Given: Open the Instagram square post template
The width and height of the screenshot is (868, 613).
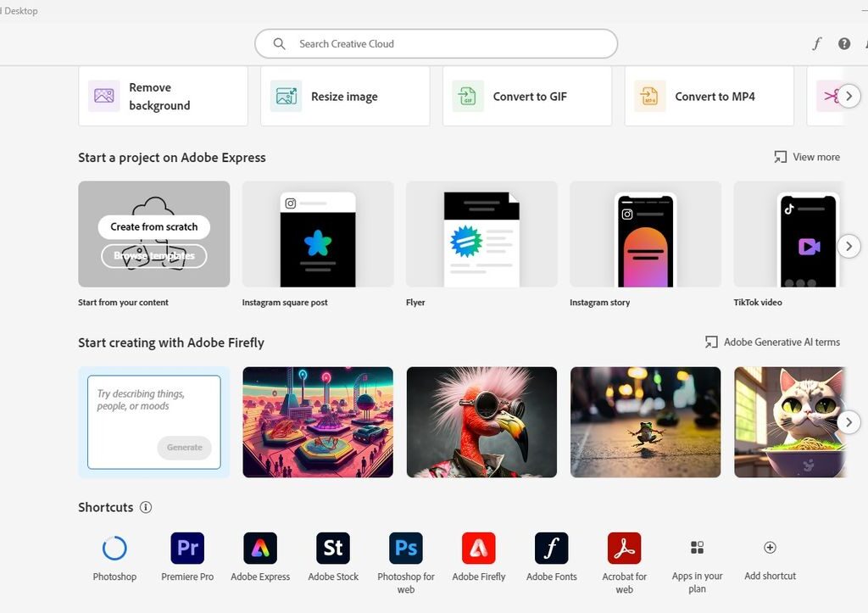Looking at the screenshot, I should [318, 234].
